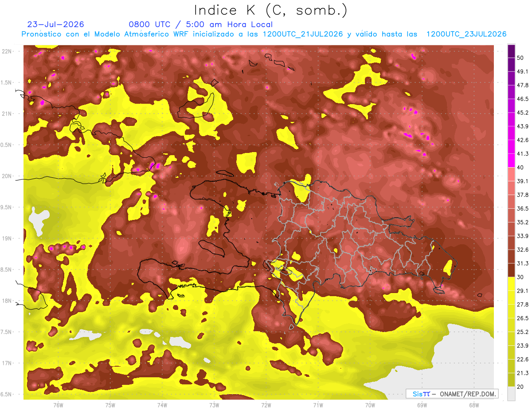
Task: Click the date text "23-Jul-2026"
Action: coord(56,24)
